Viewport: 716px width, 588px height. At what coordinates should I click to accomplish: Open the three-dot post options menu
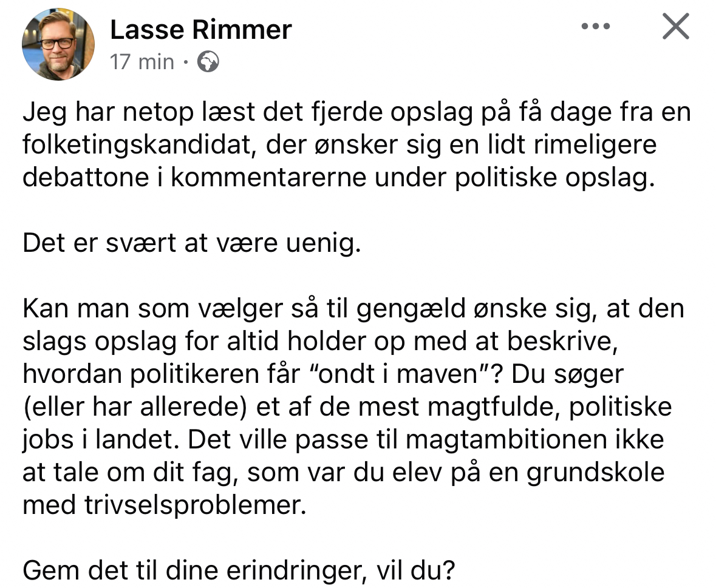pyautogui.click(x=595, y=27)
